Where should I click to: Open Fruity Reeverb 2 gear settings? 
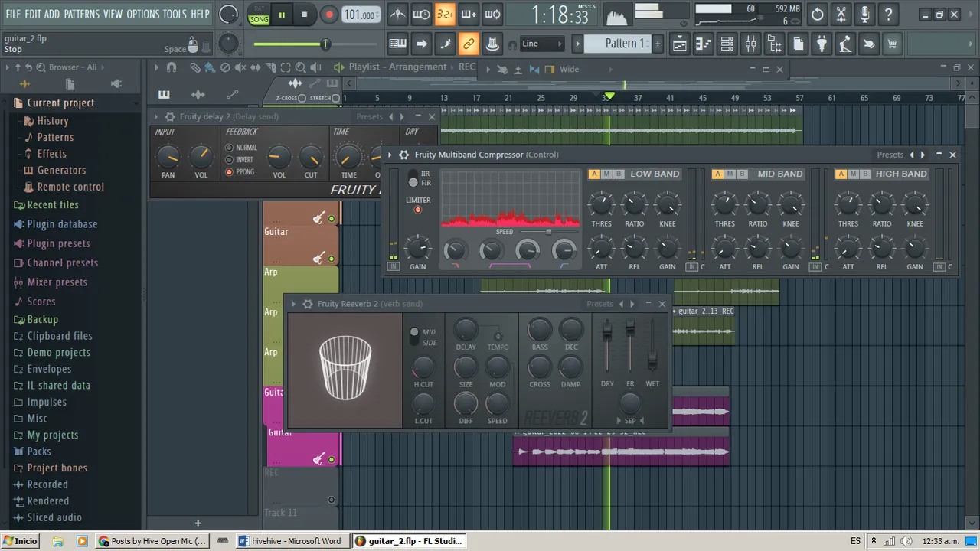tap(308, 304)
